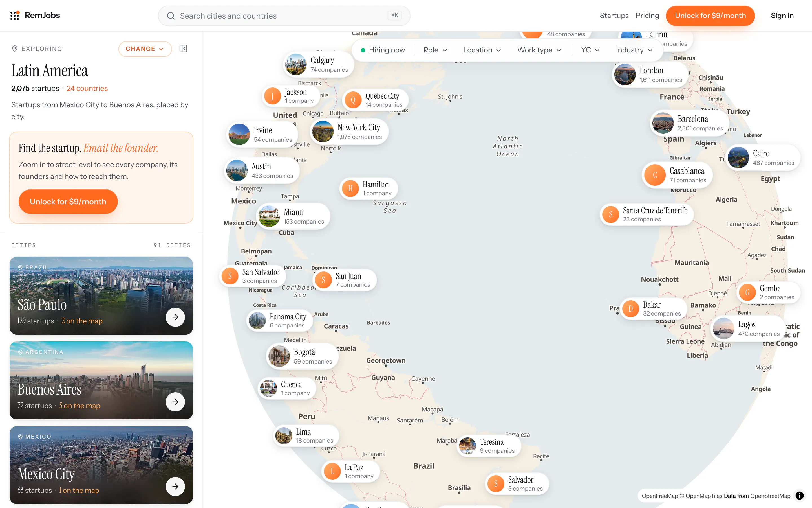Select the Santa Cruz de Tenerife pin
Image resolution: width=812 pixels, height=508 pixels.
(x=646, y=214)
